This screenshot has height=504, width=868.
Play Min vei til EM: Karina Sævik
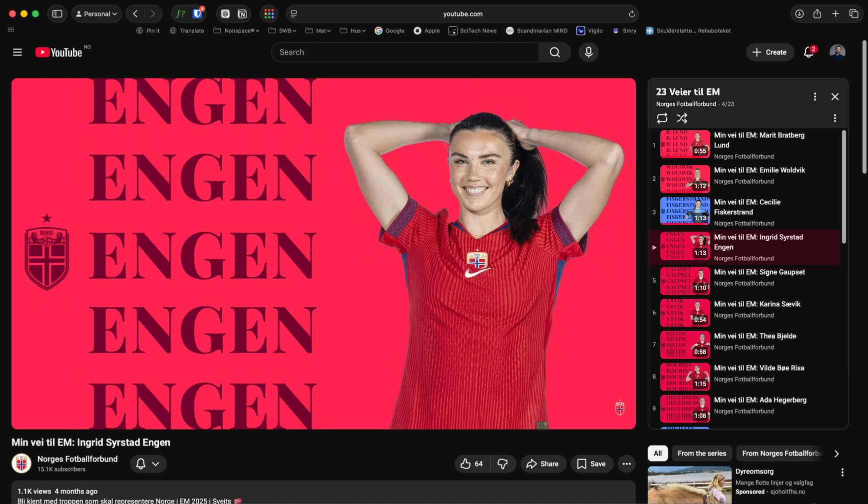pos(744,313)
